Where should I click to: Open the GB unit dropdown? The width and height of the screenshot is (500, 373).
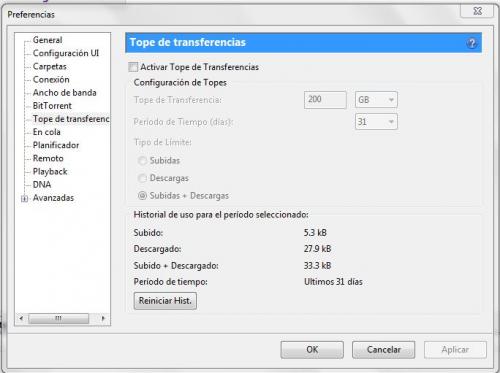pos(376,100)
